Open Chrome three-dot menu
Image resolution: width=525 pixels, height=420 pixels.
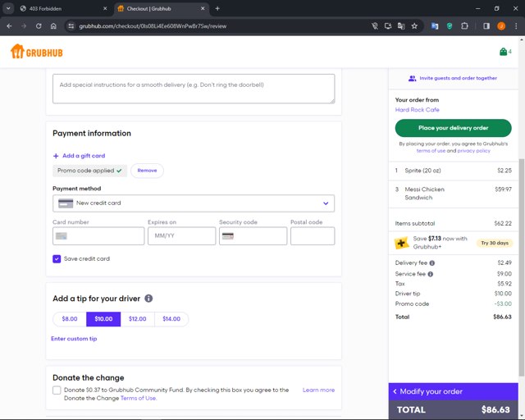coord(516,25)
